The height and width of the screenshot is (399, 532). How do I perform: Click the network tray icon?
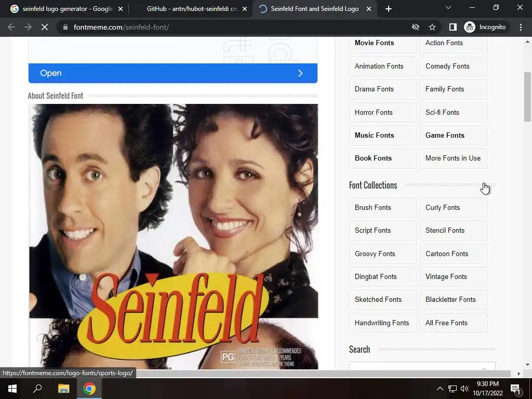[x=453, y=389]
